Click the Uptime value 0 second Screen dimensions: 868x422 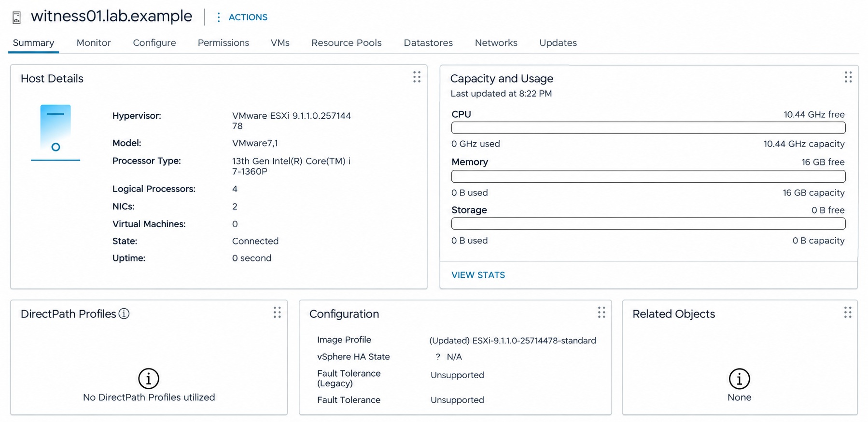[252, 258]
